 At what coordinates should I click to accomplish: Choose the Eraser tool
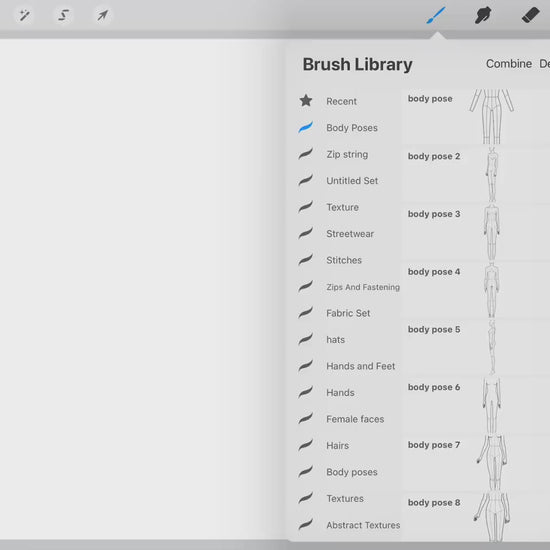(x=530, y=15)
